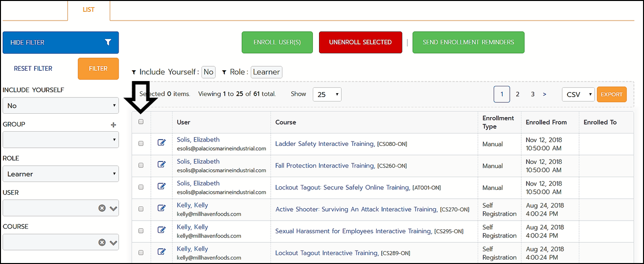Expand the Course filter chevron
Image resolution: width=644 pixels, height=264 pixels.
pos(114,243)
